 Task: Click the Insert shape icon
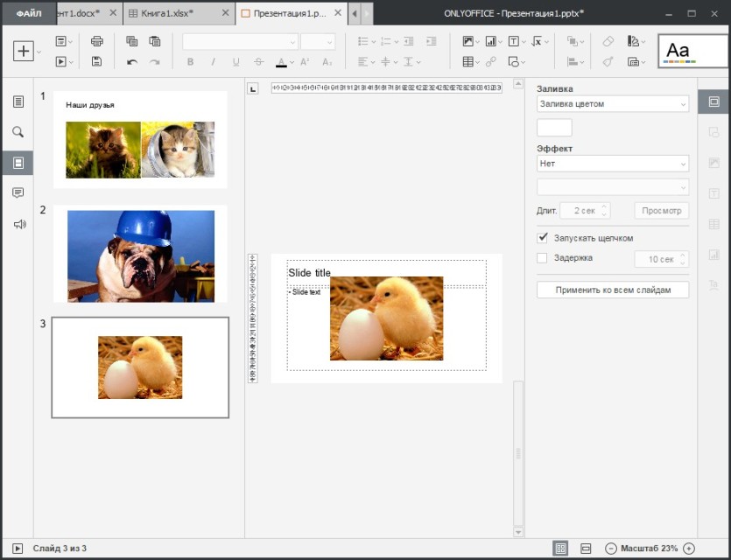[x=513, y=61]
